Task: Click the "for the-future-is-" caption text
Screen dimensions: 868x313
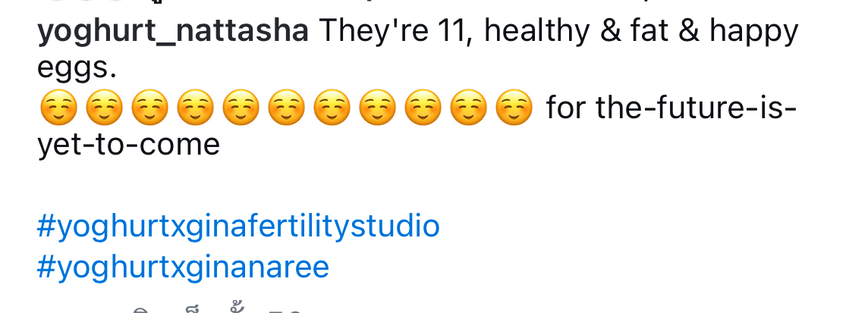Action: [671, 107]
